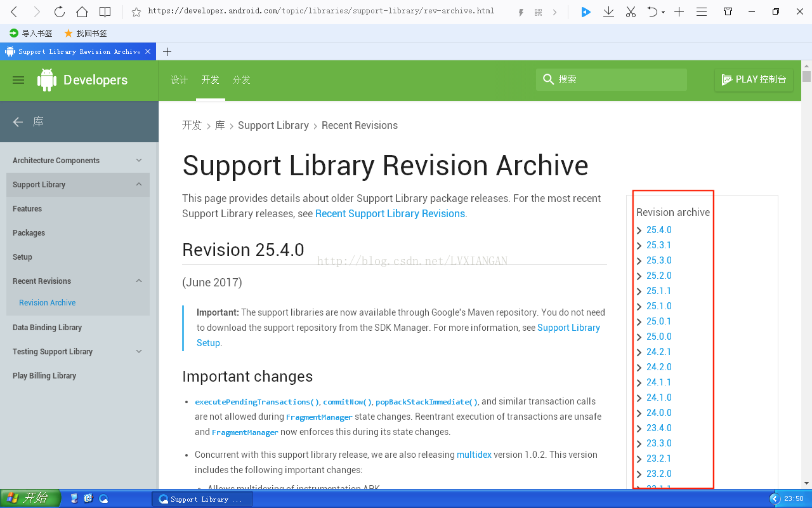Open the browser home page icon
Image resolution: width=812 pixels, height=508 pixels.
tap(82, 11)
